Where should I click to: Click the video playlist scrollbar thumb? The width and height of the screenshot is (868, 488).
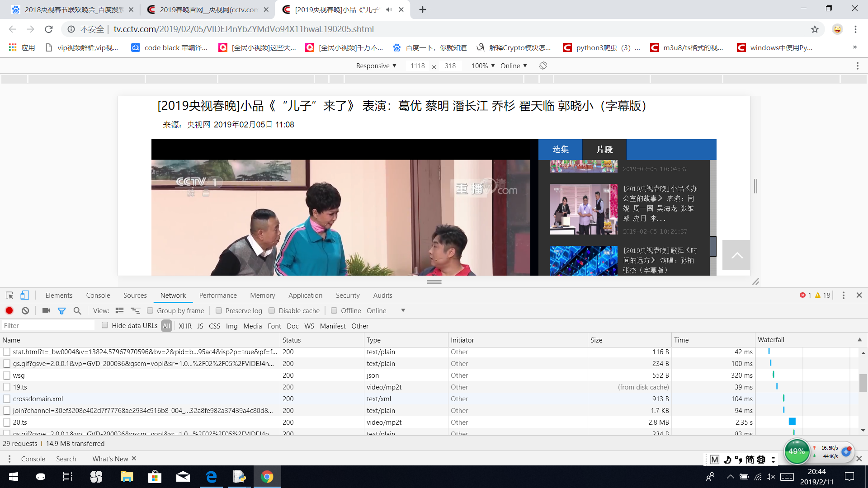click(713, 246)
